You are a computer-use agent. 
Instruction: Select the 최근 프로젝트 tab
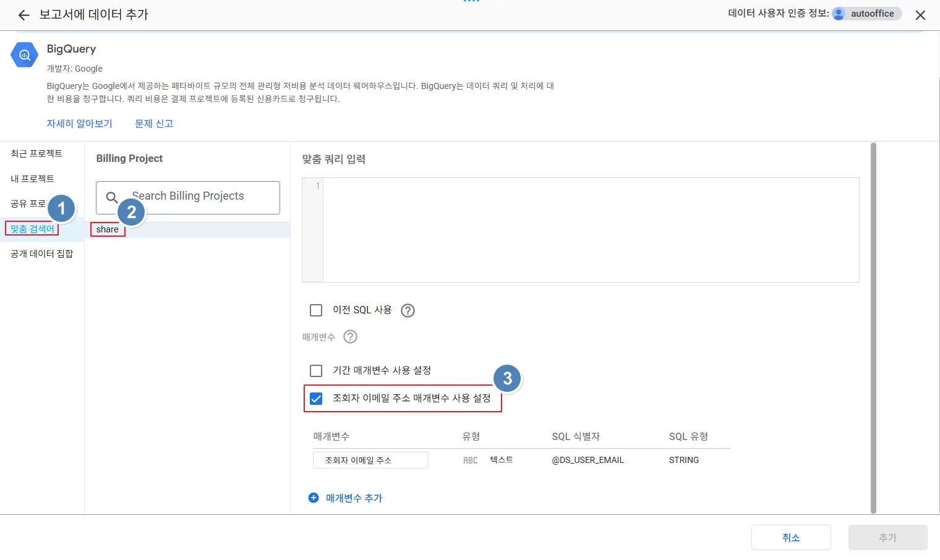coord(36,153)
